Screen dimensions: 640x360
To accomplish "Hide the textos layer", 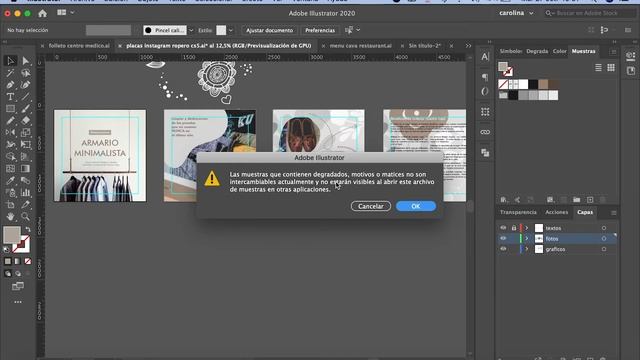I will click(503, 228).
